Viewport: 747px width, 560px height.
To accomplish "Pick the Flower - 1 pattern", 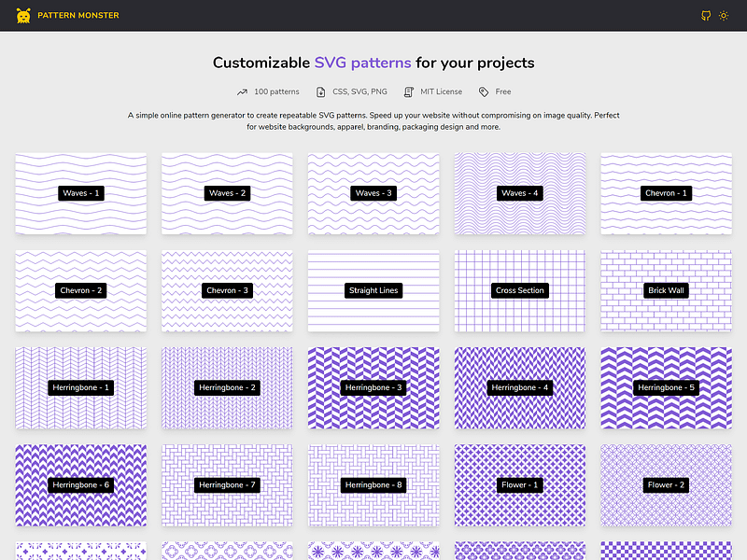I will pos(520,485).
